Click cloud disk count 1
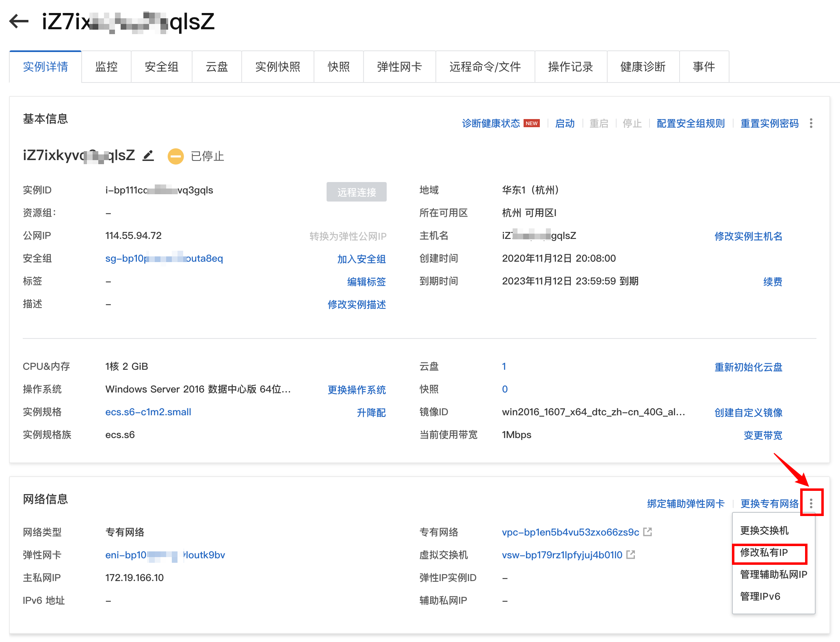 504,367
